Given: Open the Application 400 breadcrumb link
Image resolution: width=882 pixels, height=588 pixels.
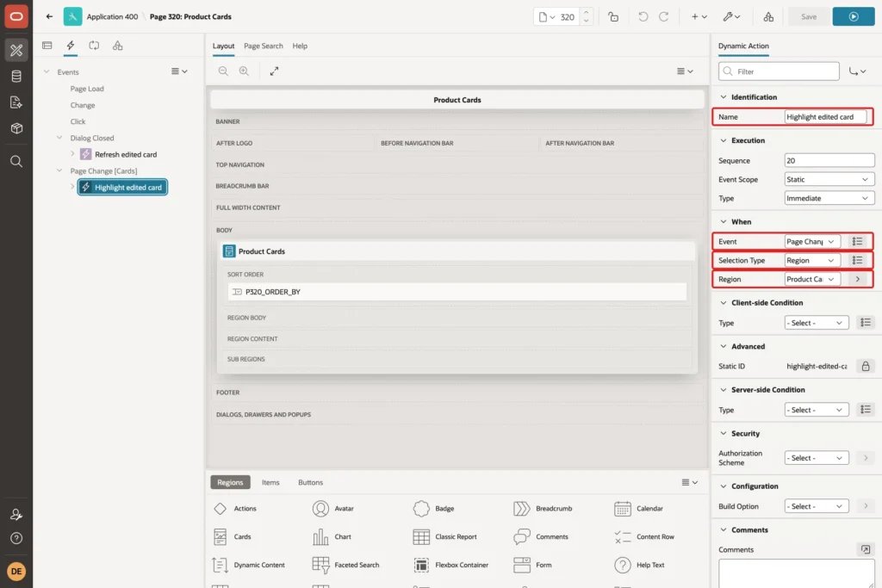Looking at the screenshot, I should (x=112, y=17).
